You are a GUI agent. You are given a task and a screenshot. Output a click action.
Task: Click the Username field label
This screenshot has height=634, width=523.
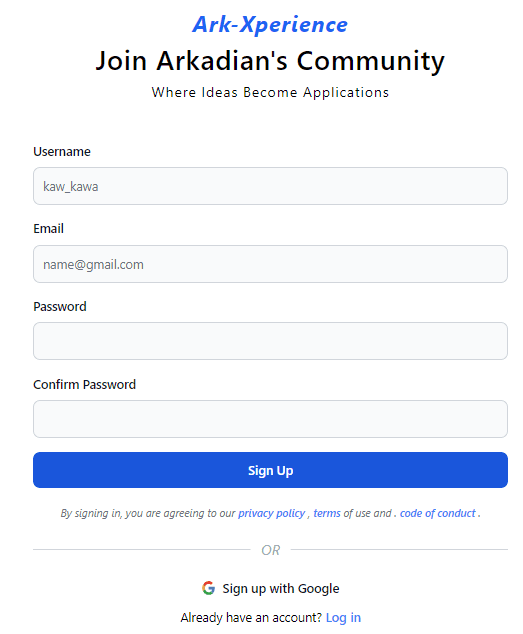(x=62, y=152)
